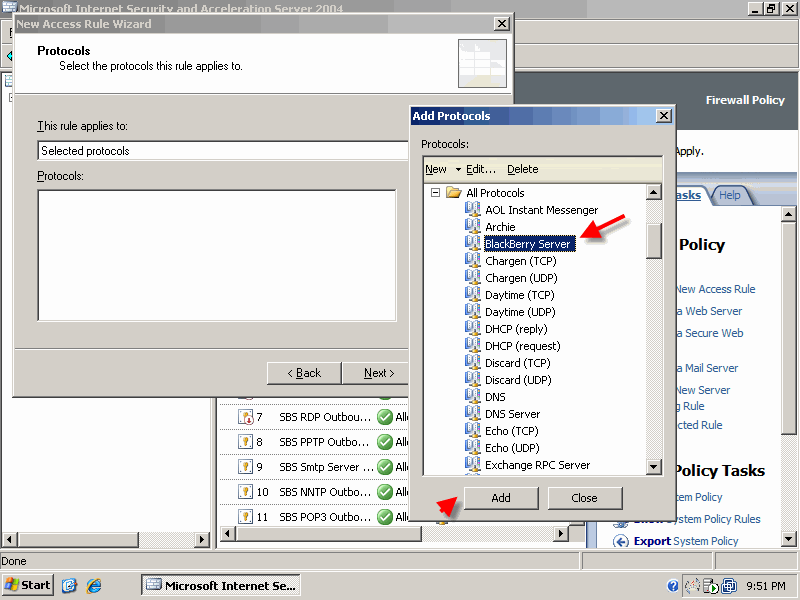Click the DNS protocol icon

[x=472, y=396]
